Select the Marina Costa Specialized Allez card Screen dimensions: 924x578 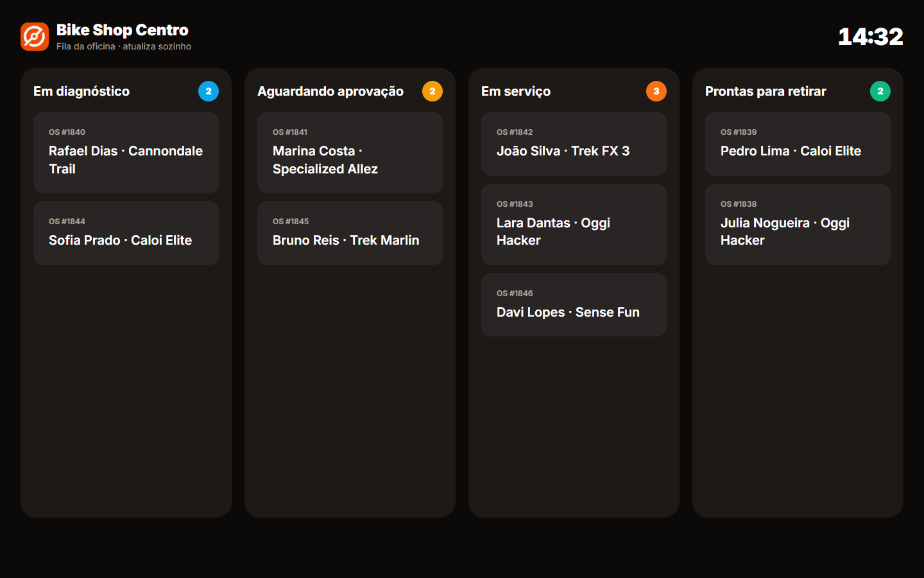click(350, 152)
